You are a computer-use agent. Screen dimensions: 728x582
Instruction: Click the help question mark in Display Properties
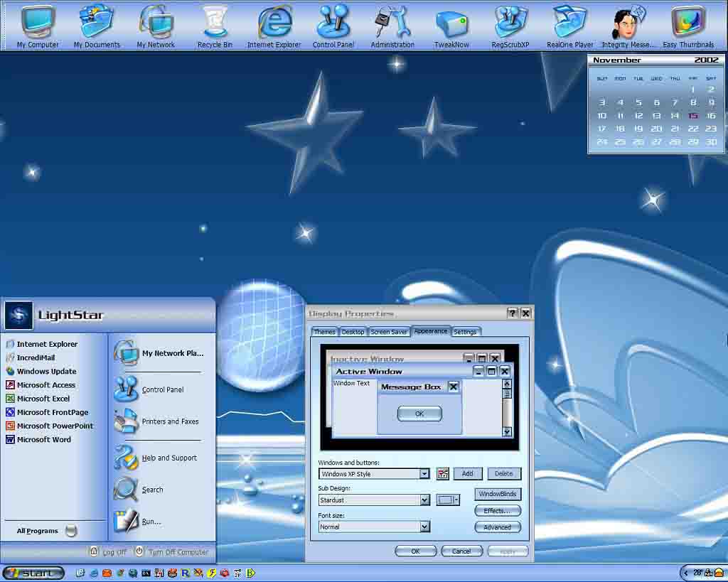click(512, 313)
